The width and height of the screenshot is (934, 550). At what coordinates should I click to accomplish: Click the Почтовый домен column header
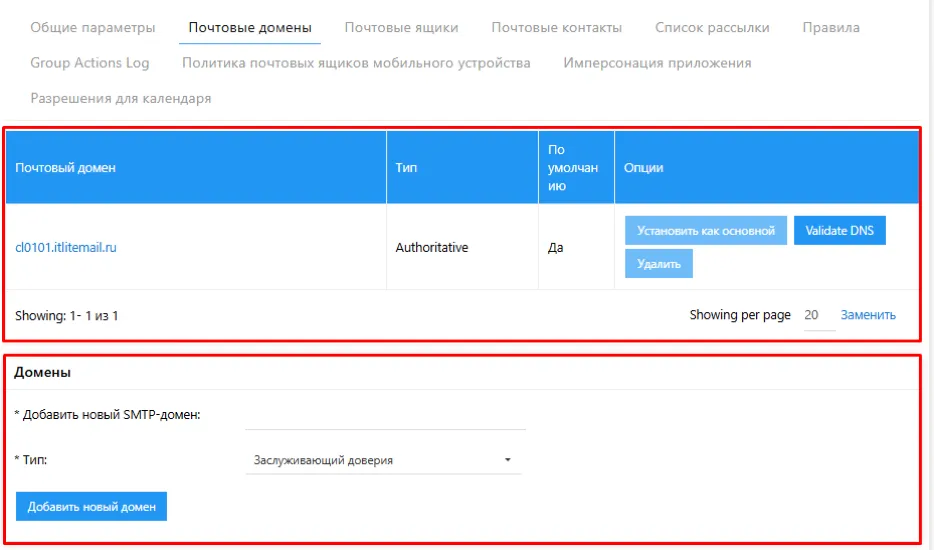tap(66, 168)
